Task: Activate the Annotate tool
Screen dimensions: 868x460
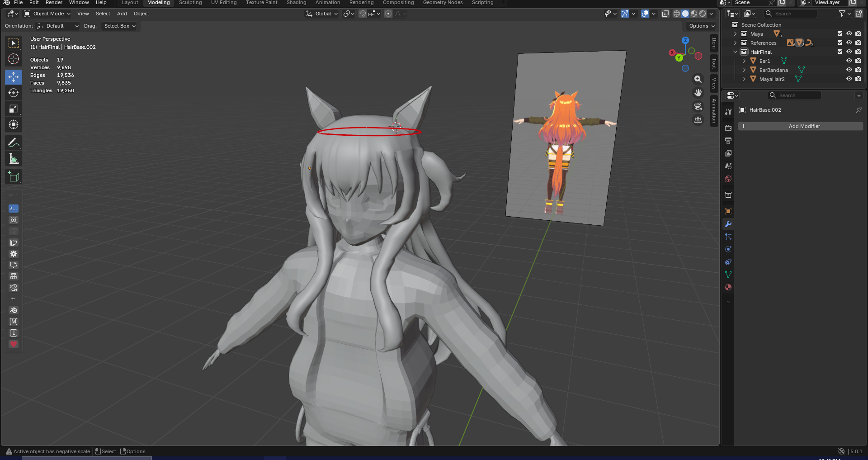Action: (x=14, y=143)
